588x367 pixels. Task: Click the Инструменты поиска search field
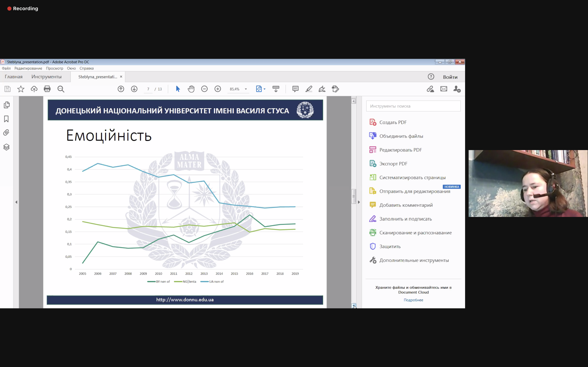[x=413, y=106]
